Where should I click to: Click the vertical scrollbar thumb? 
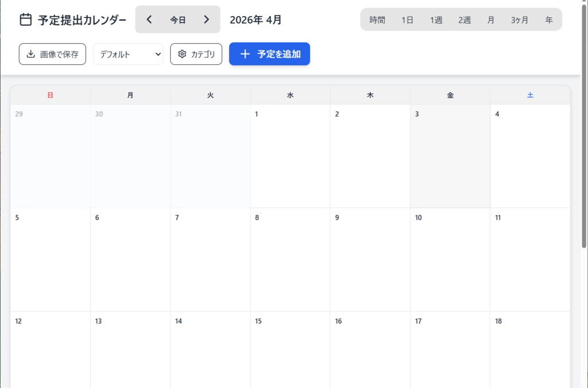pyautogui.click(x=584, y=126)
